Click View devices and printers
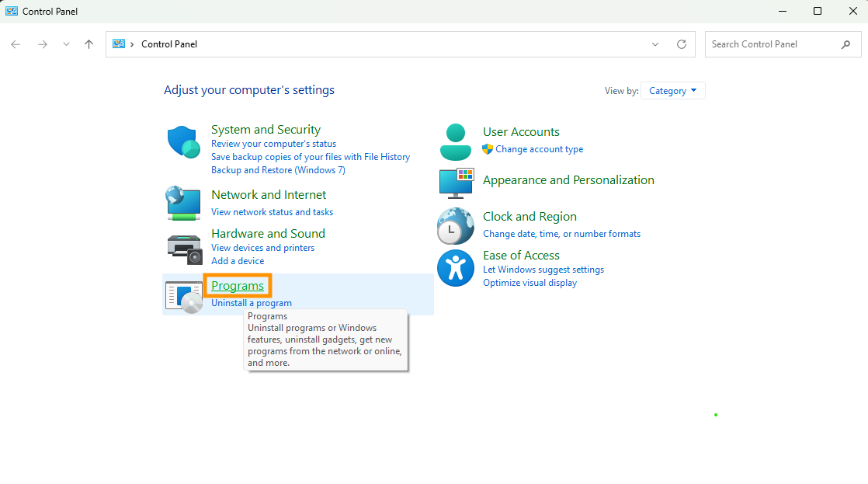 262,248
